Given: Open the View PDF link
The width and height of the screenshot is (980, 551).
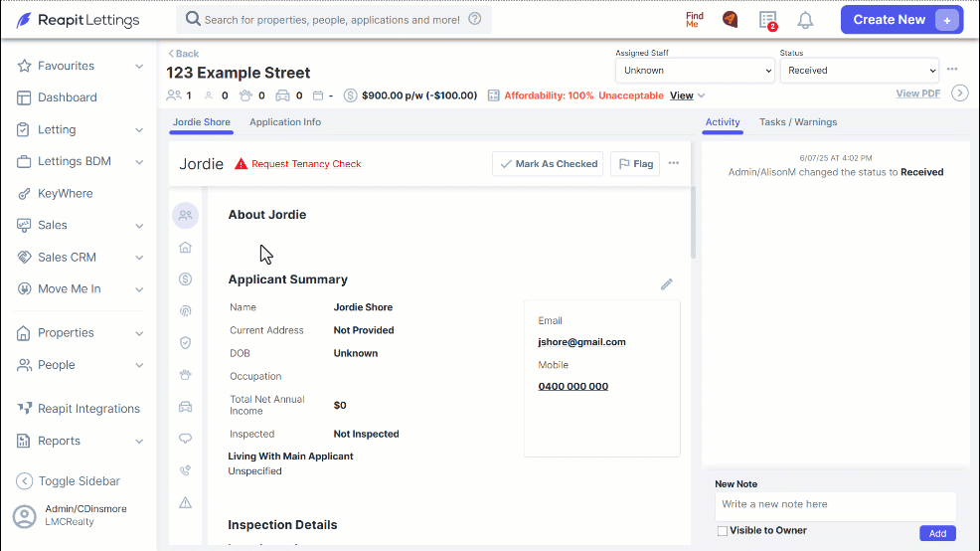Looking at the screenshot, I should (x=917, y=93).
